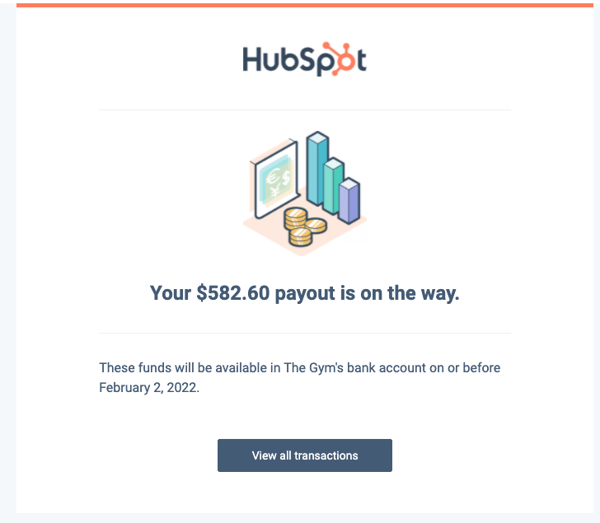
Task: Click the 'These funds will be available' paragraph
Action: [300, 378]
